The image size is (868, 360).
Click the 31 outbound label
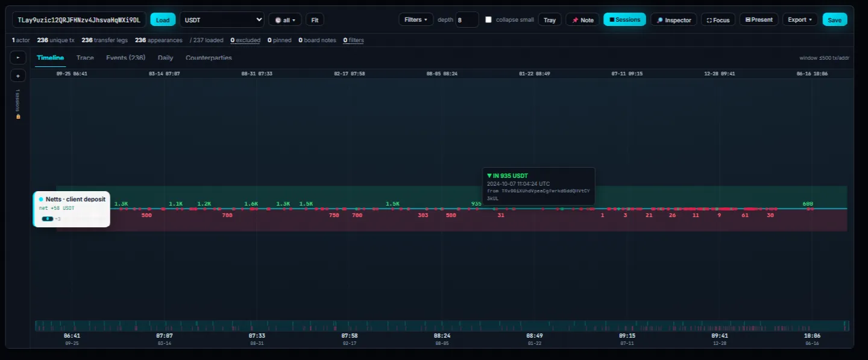pyautogui.click(x=501, y=215)
